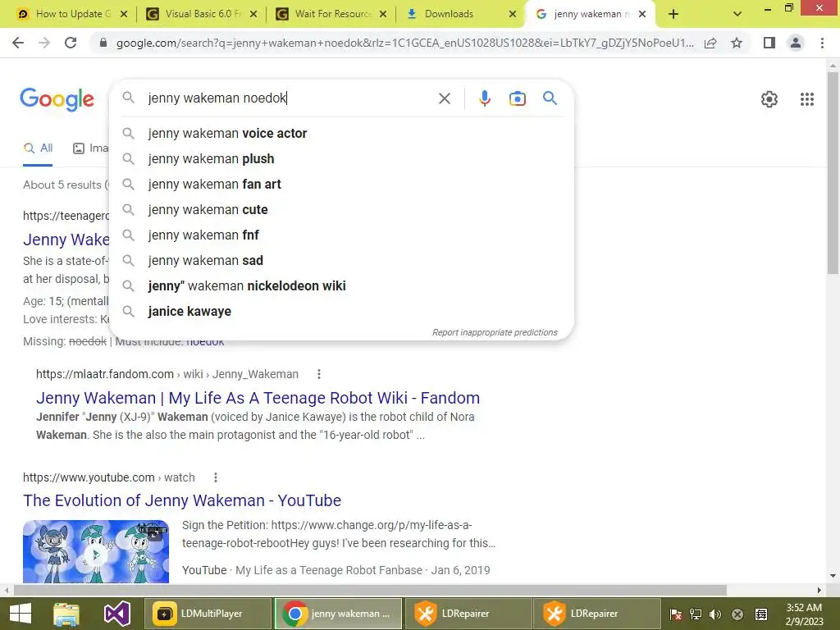Open Google quick settings gear

tap(769, 99)
